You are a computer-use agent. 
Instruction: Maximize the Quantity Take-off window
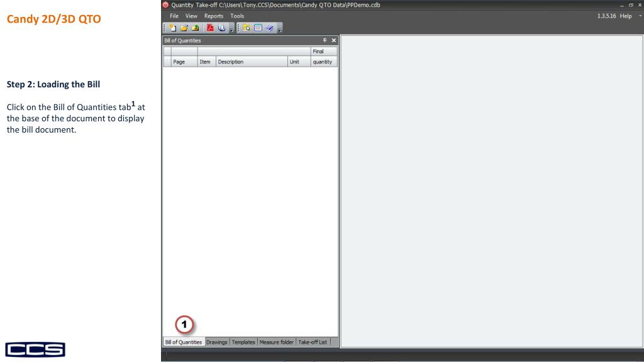(631, 5)
